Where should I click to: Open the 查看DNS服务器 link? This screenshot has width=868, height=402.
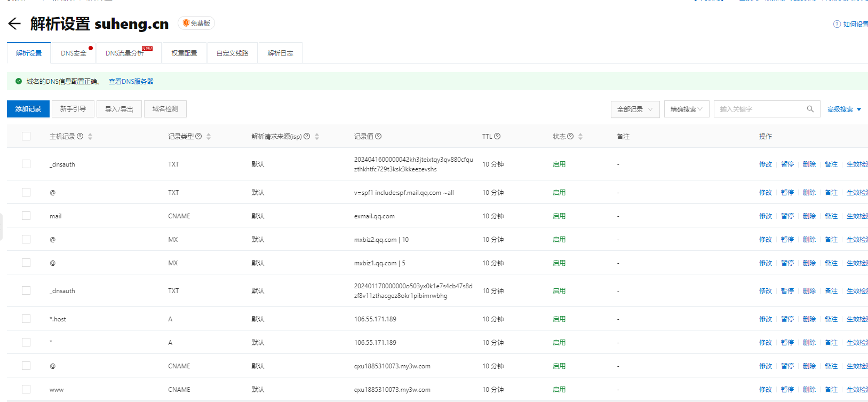click(x=131, y=81)
